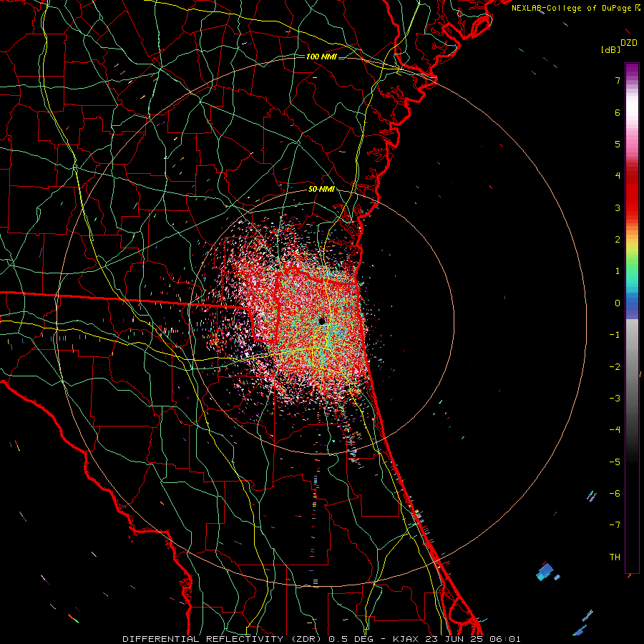Click the -1 value on color scale
Viewport: 644px width, 644px height.
tap(615, 335)
